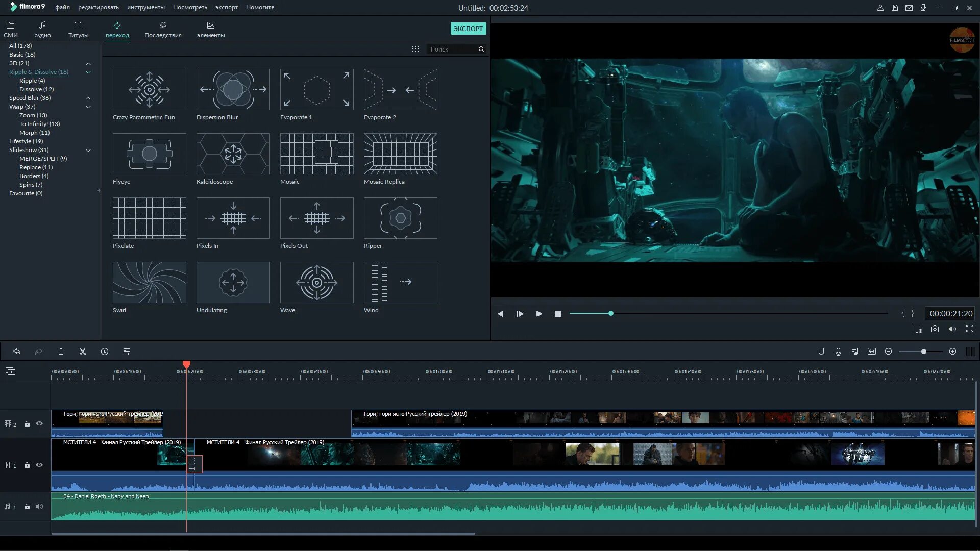Click the Elements panel icon
980x551 pixels.
211,29
